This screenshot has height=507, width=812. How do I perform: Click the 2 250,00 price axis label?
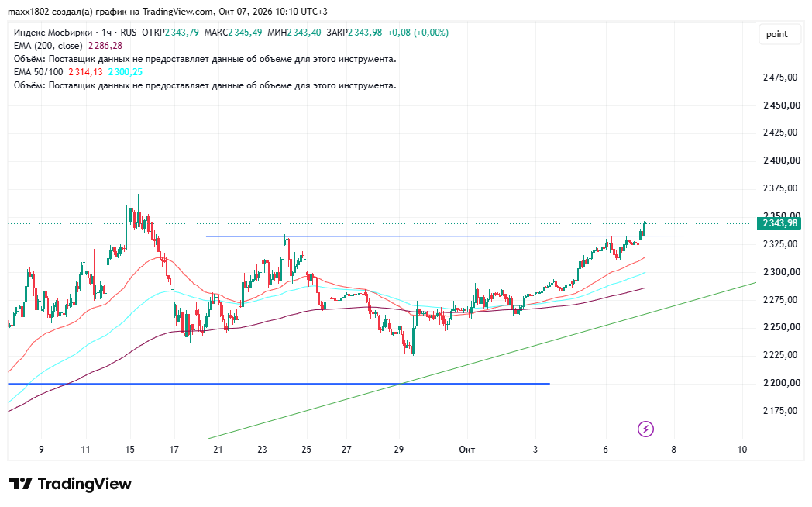pos(782,327)
